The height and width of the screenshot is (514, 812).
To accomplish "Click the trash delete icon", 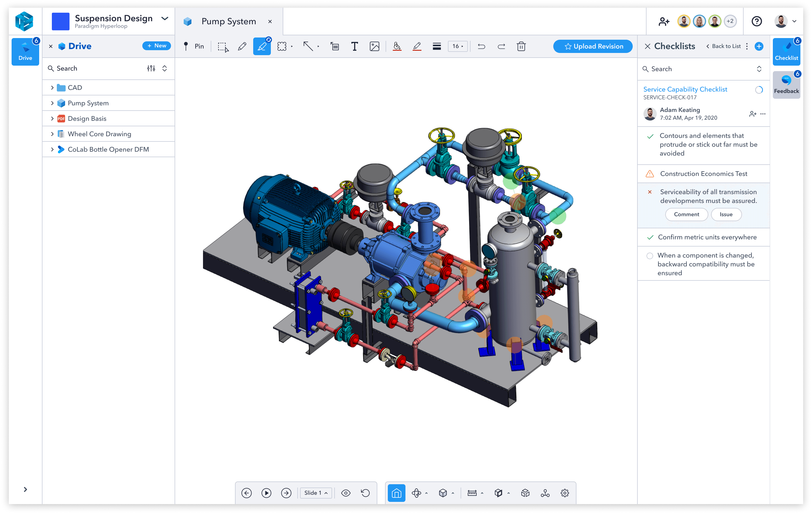I will tap(521, 46).
